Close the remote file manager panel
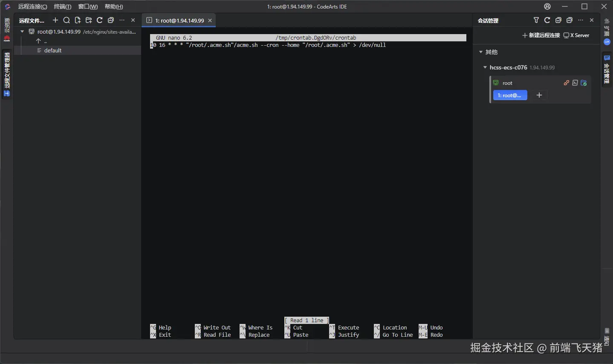613x364 pixels. (133, 20)
